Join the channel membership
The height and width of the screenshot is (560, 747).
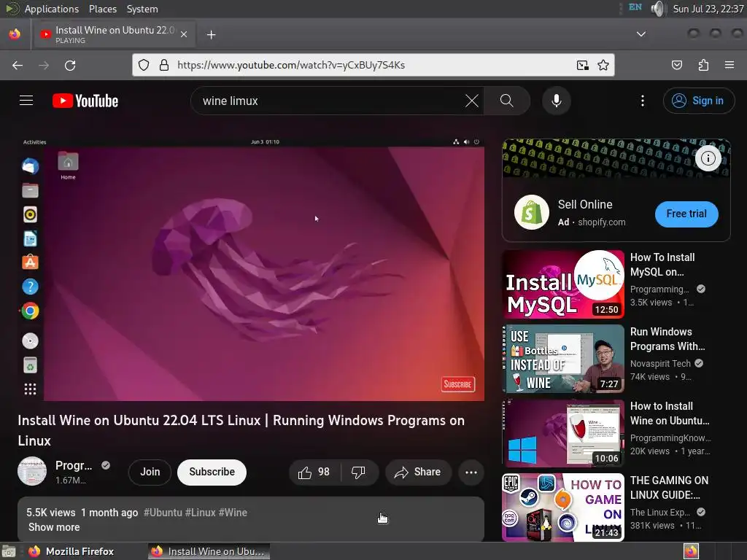tap(150, 472)
